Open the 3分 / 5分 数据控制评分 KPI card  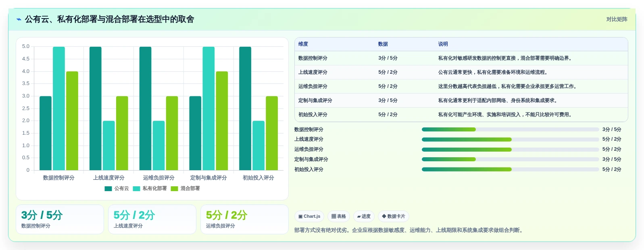(x=60, y=219)
